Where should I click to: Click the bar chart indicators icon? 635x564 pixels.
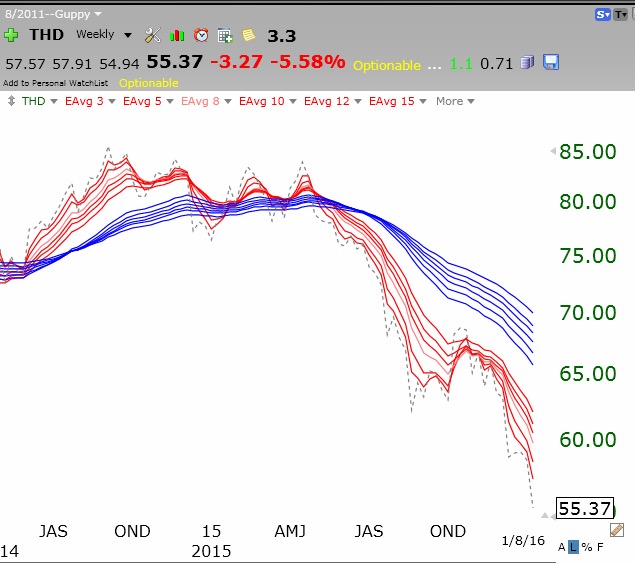178,35
